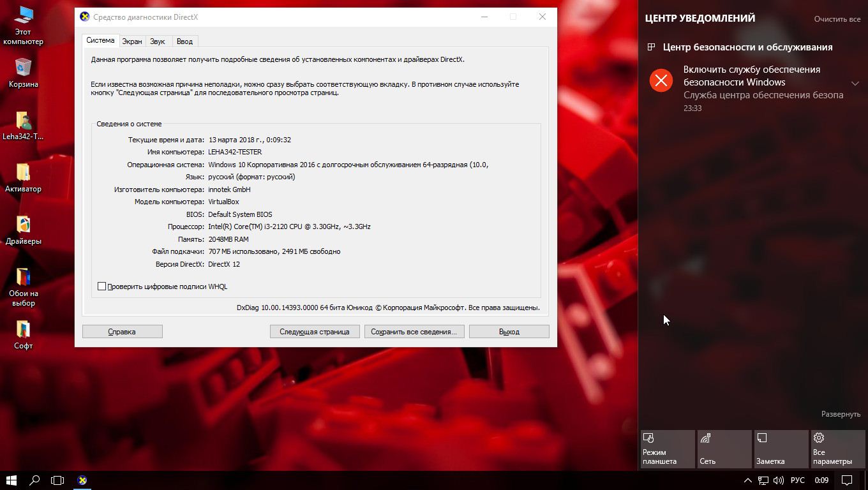Click the Выход button
The image size is (868, 490).
click(x=509, y=332)
